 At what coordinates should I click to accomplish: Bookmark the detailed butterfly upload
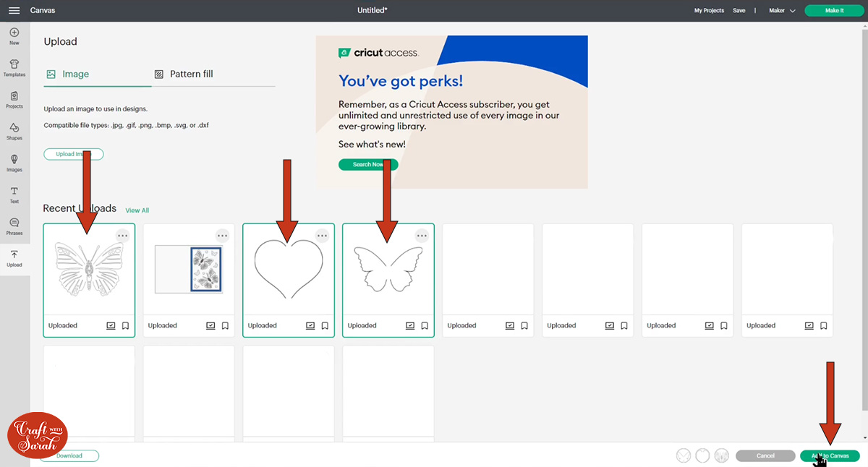125,325
